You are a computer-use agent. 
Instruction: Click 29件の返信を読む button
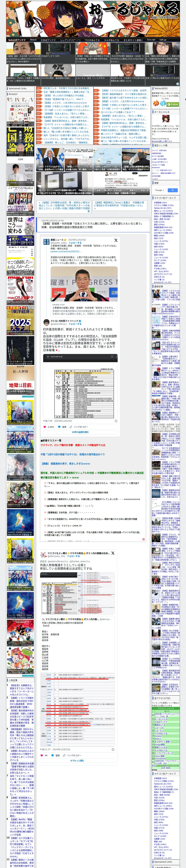pyautogui.click(x=80, y=432)
